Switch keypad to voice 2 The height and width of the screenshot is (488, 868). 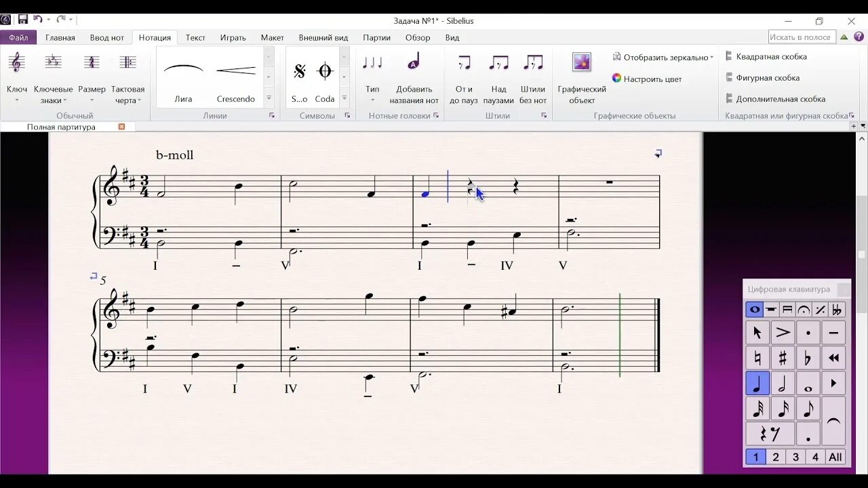click(776, 457)
